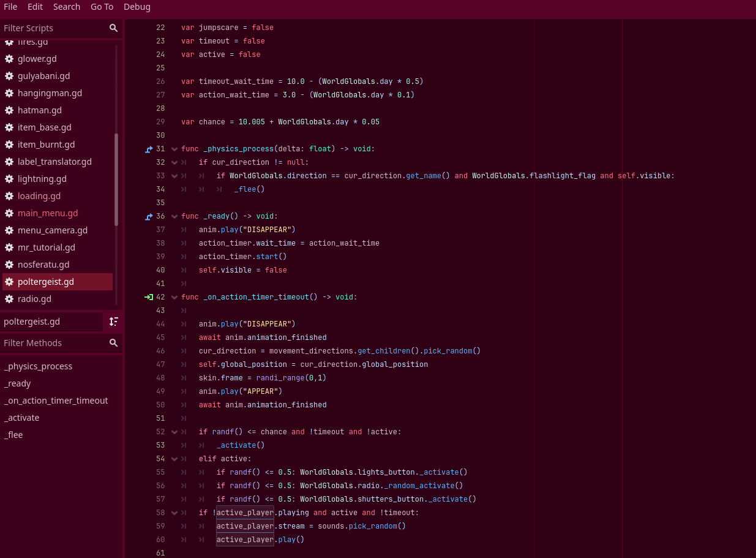Click the _flee() call on line 34
This screenshot has height=558, width=756.
click(x=249, y=189)
